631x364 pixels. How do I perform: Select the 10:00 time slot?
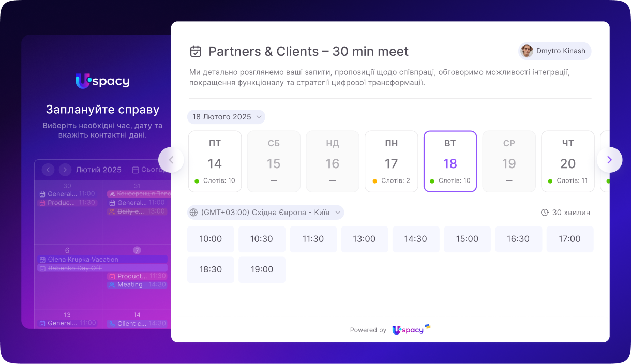point(211,239)
